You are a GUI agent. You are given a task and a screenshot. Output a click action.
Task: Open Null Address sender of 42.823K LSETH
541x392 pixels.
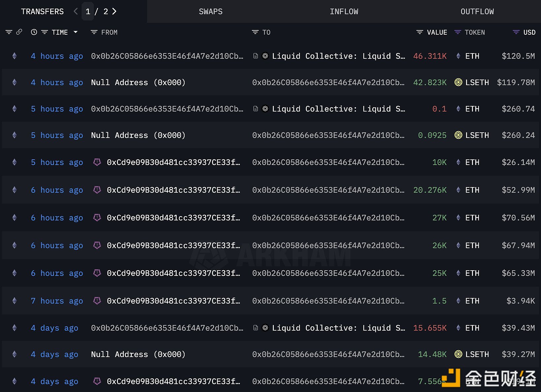pyautogui.click(x=138, y=82)
